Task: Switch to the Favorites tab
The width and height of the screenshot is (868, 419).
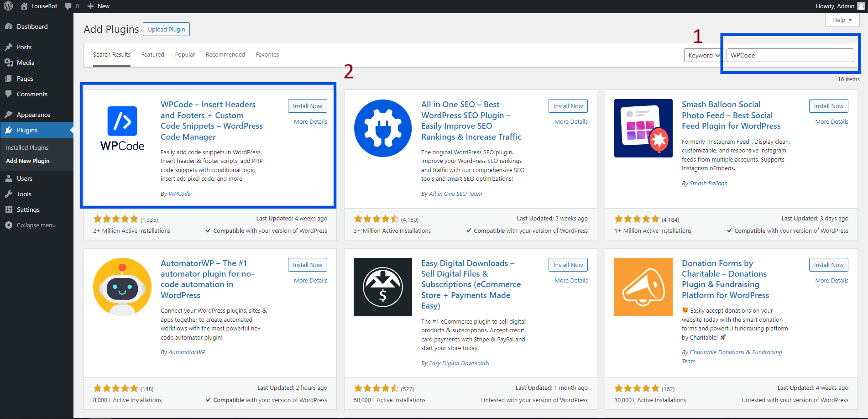Action: [267, 55]
